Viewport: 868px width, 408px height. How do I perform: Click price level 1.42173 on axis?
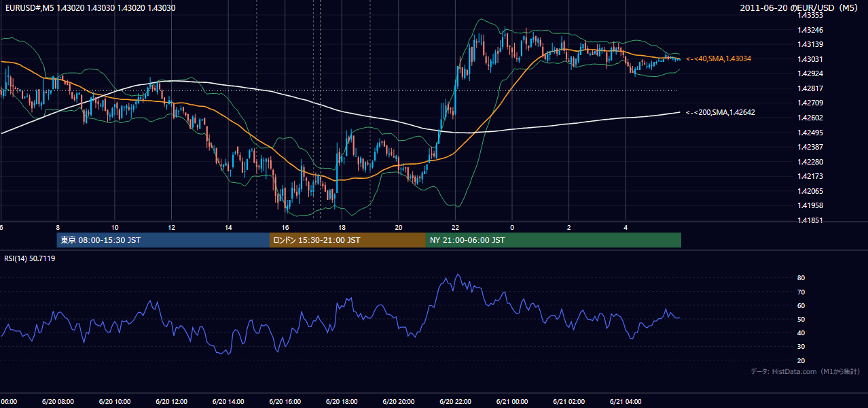811,176
